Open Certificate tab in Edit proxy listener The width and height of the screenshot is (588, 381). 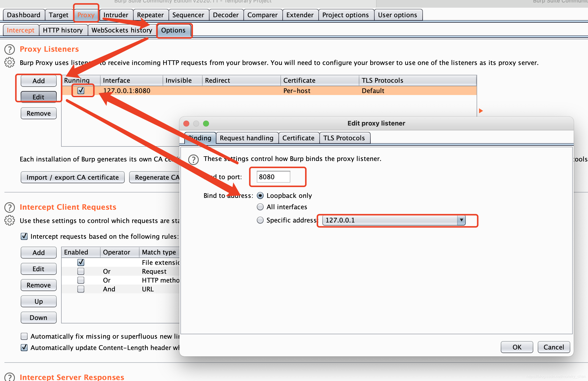(x=298, y=138)
